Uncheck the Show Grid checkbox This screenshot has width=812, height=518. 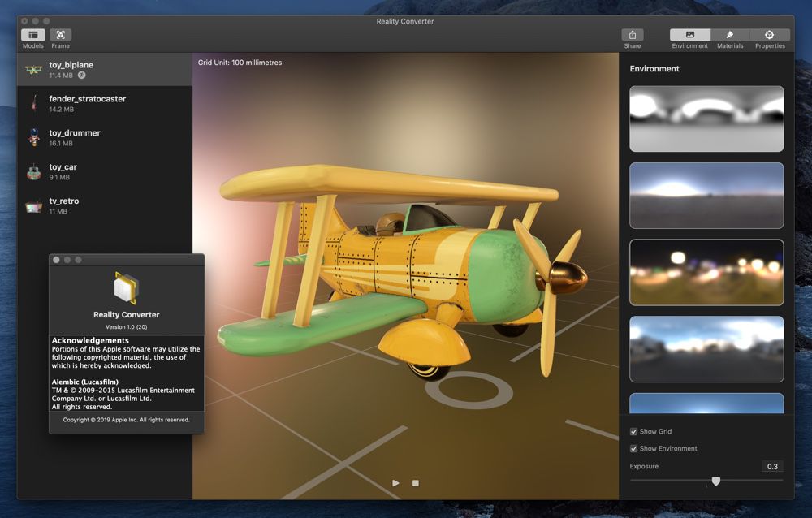coord(634,431)
